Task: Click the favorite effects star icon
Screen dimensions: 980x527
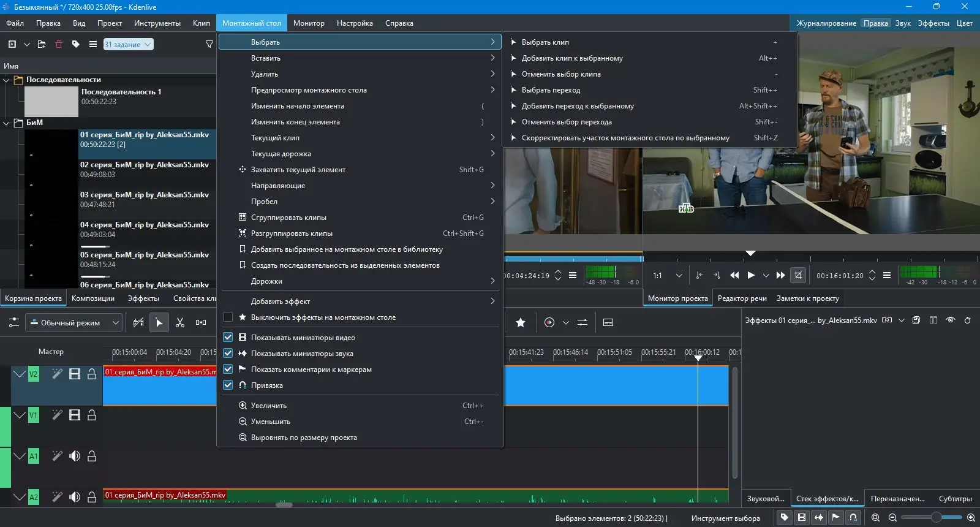Action: pos(521,322)
